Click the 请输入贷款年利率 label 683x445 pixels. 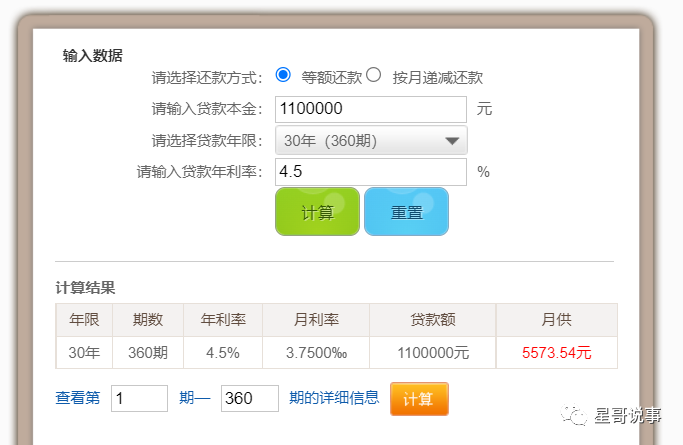[200, 172]
